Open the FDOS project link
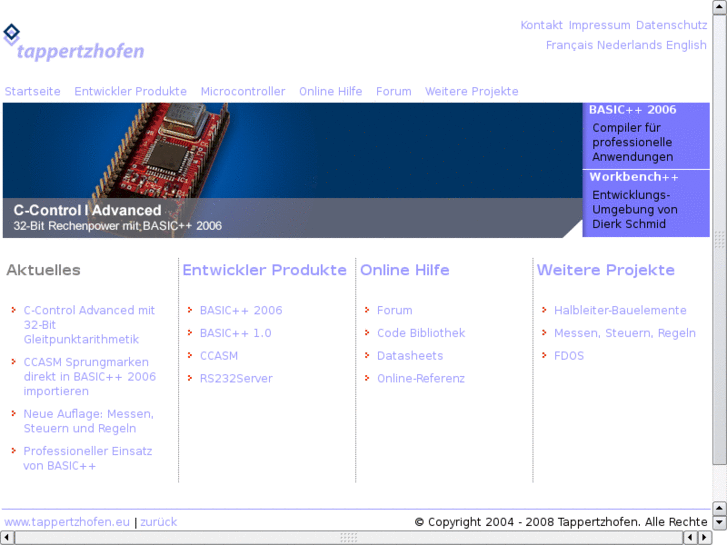 568,356
